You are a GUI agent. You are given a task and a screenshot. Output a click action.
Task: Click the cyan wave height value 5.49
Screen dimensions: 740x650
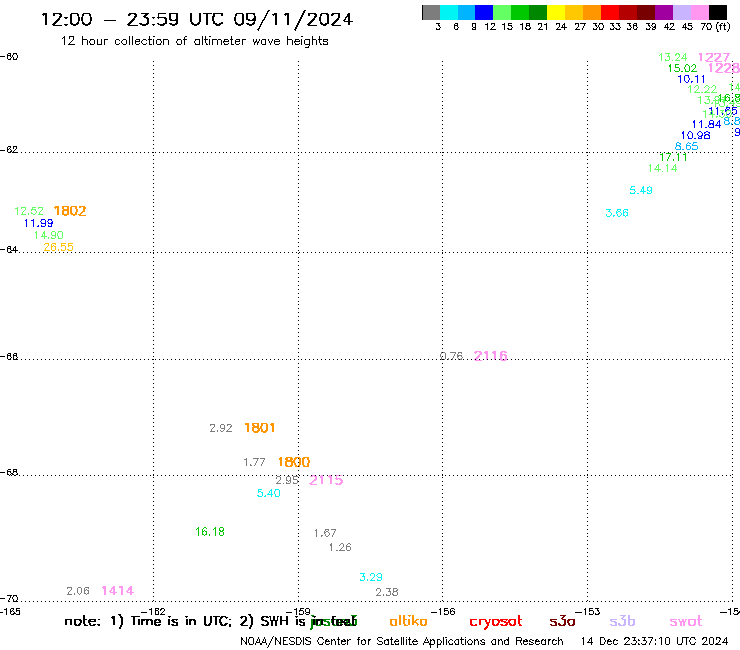click(x=640, y=190)
